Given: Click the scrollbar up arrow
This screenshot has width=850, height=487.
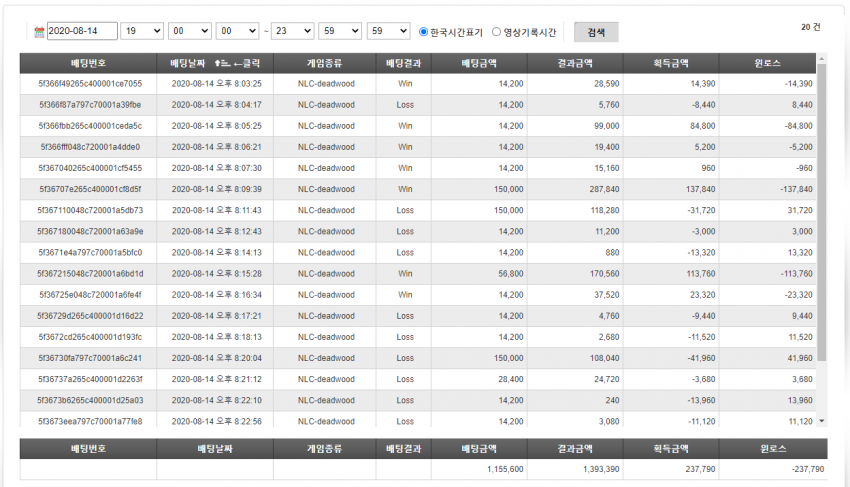Looking at the screenshot, I should (821, 58).
